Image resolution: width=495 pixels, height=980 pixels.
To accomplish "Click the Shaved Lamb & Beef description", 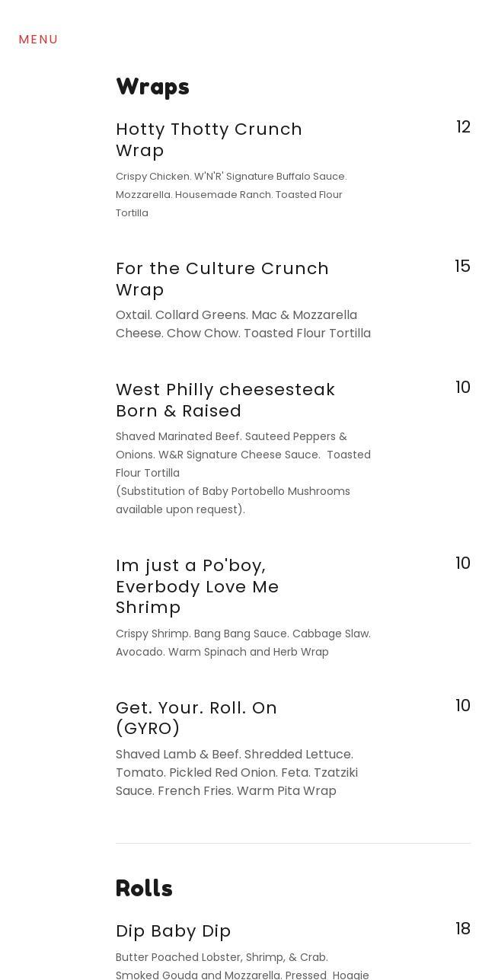I will (236, 772).
